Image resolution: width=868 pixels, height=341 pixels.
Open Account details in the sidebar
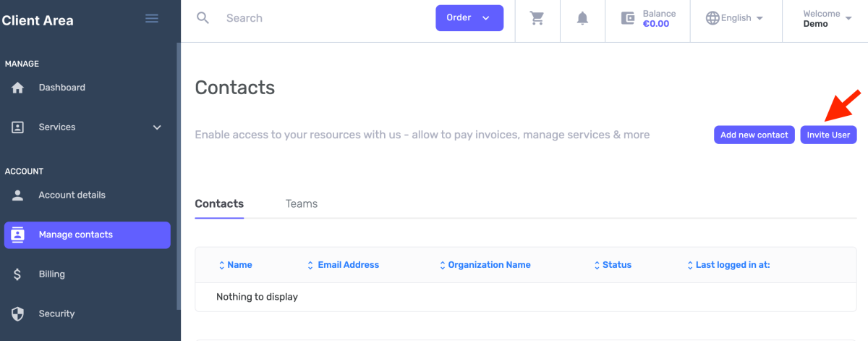(x=72, y=195)
